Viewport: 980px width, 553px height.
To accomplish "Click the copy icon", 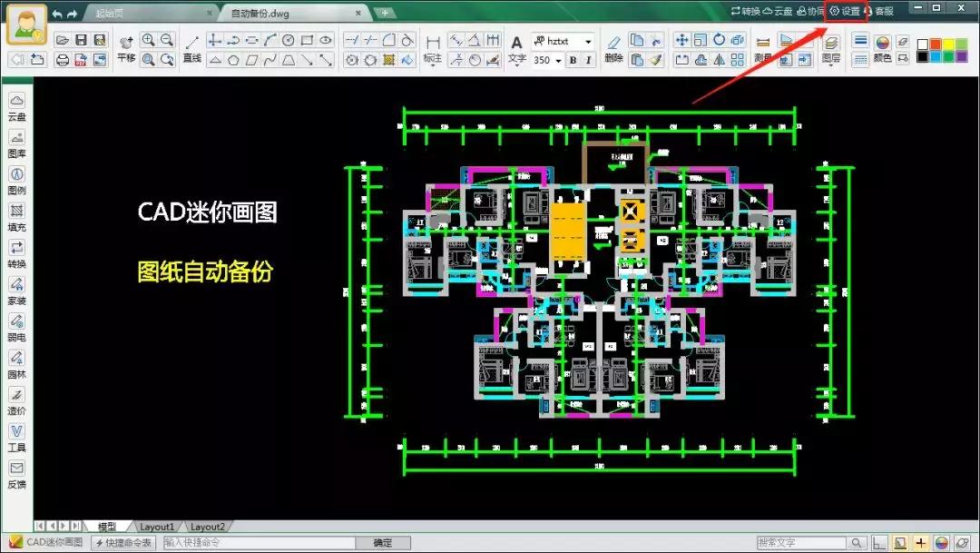I will pos(636,40).
